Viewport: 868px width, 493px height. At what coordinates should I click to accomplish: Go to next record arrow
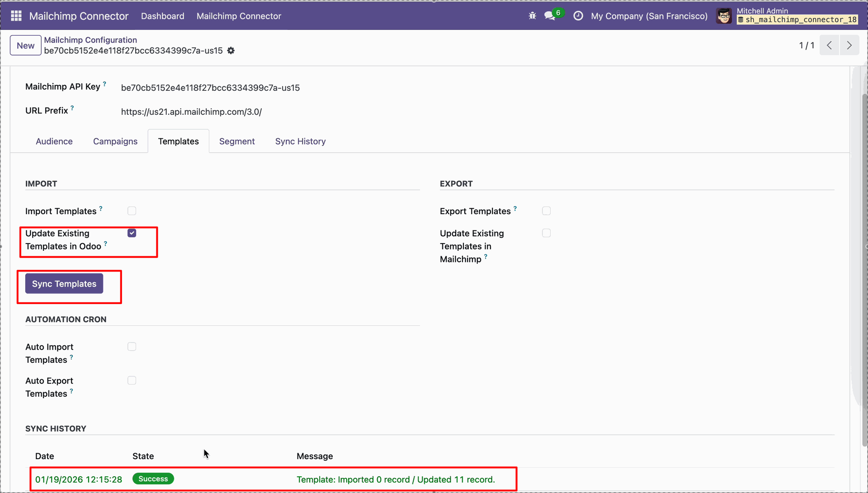point(849,45)
